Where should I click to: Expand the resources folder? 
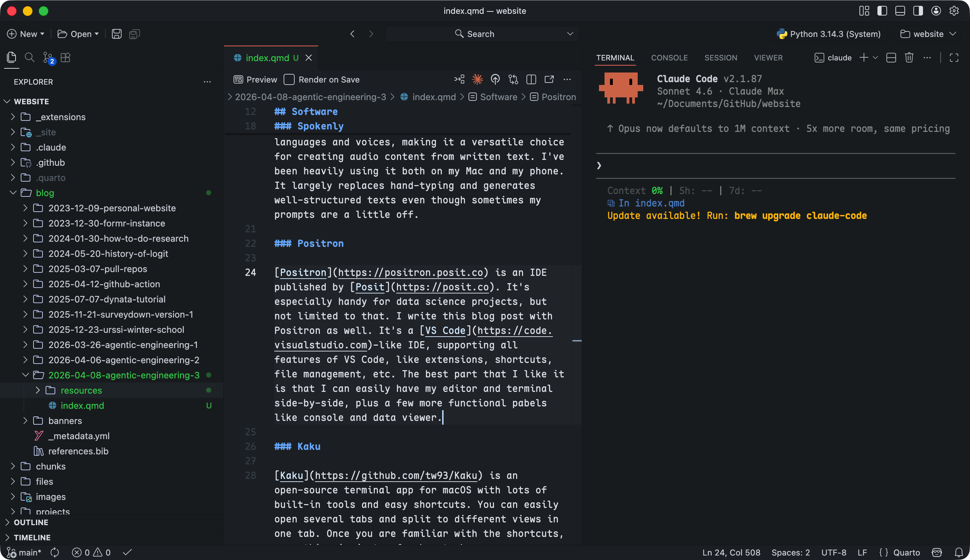[x=81, y=390]
